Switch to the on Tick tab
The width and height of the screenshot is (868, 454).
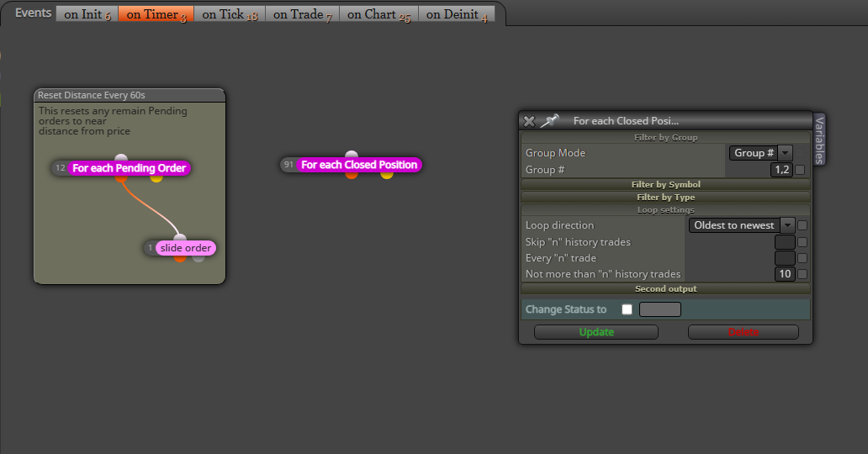230,13
